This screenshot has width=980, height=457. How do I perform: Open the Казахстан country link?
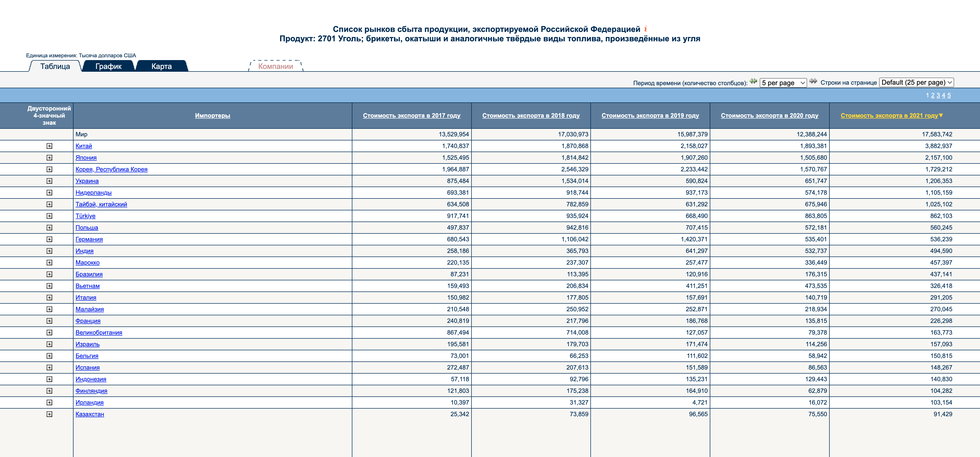point(90,414)
